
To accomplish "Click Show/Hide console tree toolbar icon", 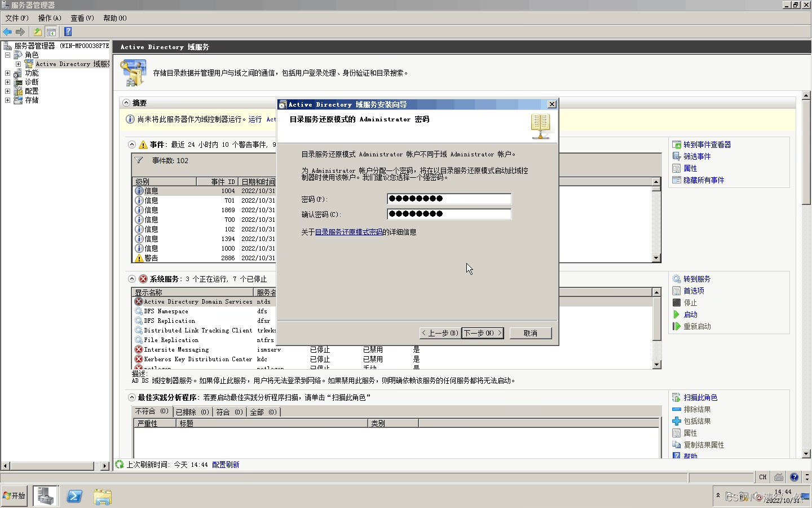I will pos(51,32).
